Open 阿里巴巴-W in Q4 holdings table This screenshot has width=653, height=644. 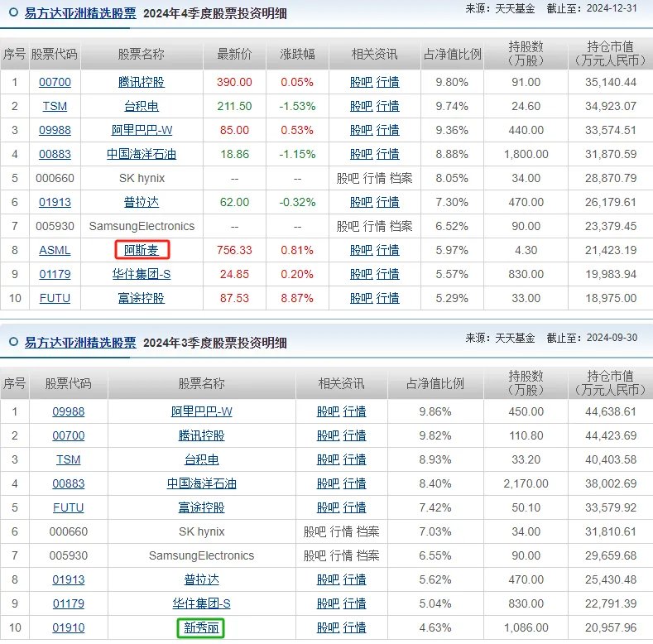pos(142,131)
